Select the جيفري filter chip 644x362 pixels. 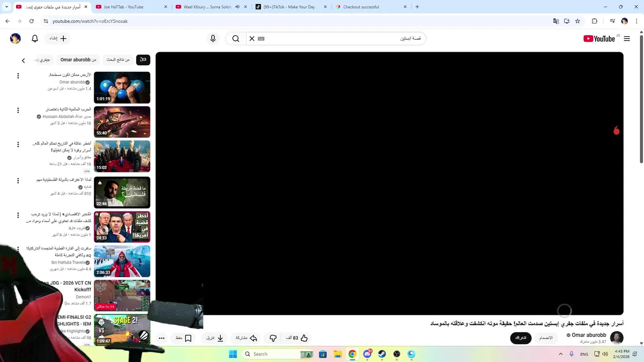(x=43, y=60)
